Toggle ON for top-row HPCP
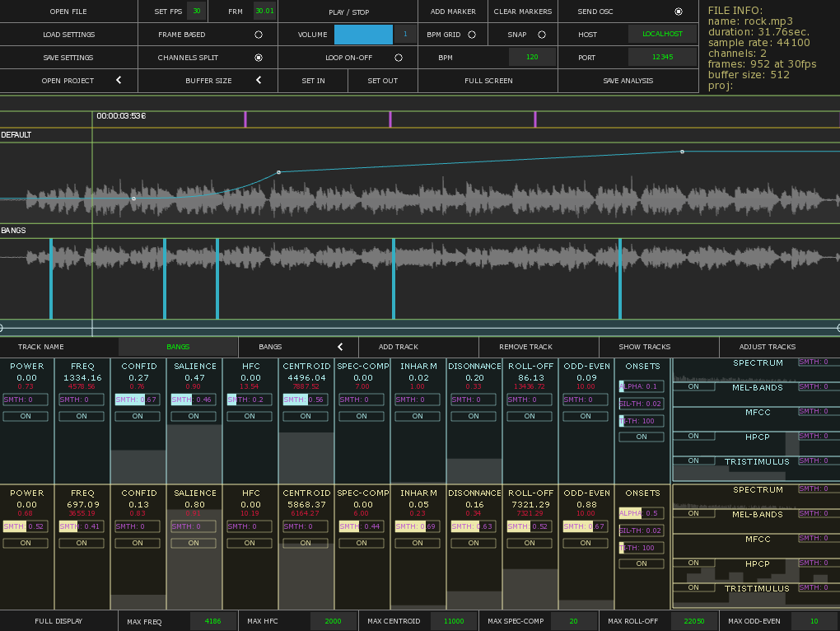The height and width of the screenshot is (631, 840). click(693, 436)
